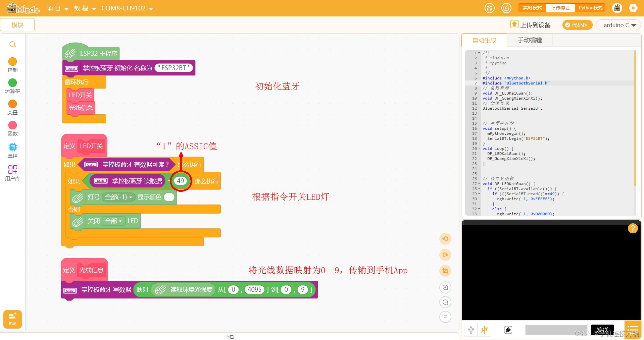Open the arduino C language dropdown
This screenshot has height=340, width=644.
tap(618, 25)
